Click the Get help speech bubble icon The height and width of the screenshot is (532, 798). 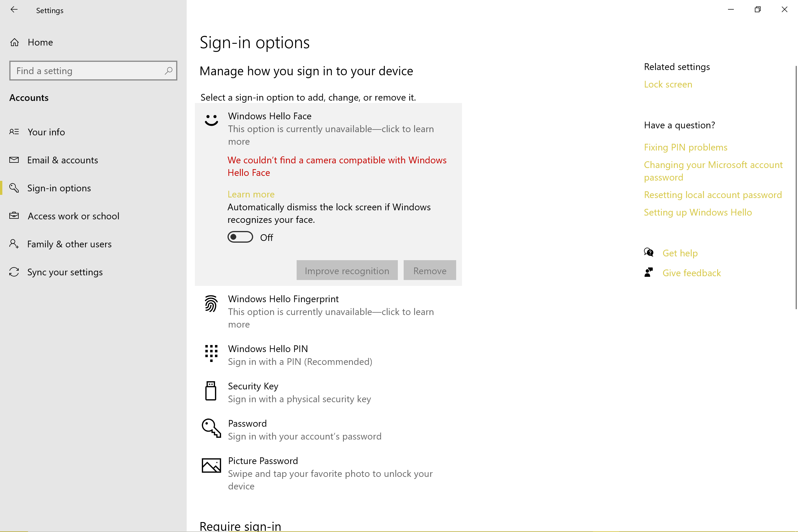pos(648,252)
